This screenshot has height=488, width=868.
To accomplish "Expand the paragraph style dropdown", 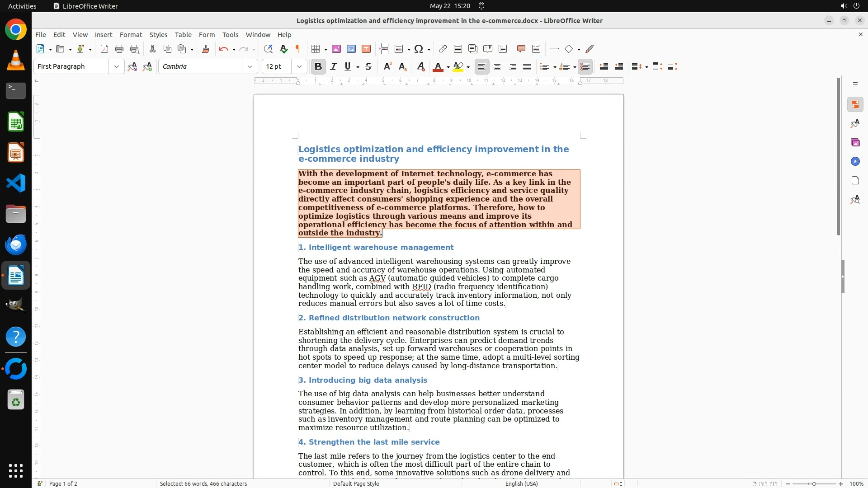I will click(x=117, y=66).
